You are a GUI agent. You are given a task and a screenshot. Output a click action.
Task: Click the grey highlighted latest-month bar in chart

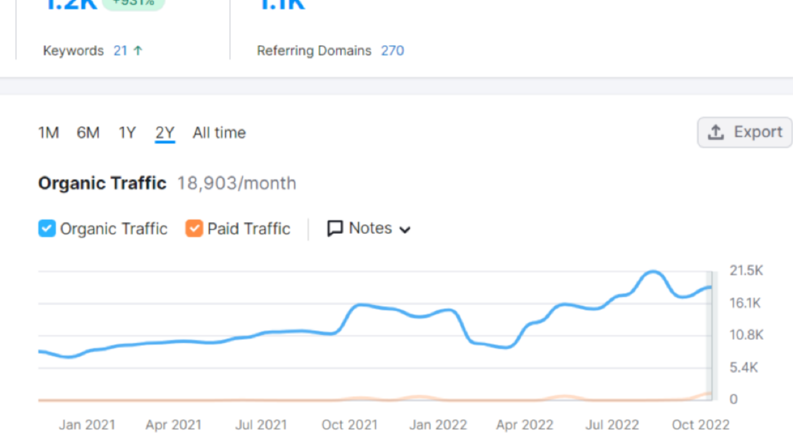click(x=712, y=336)
